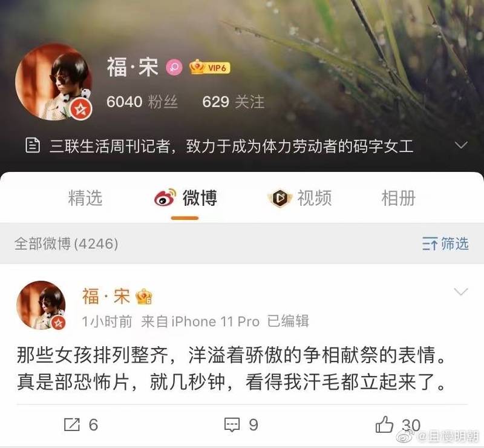Open the large profile avatar photo
484x448 pixels.
(x=53, y=82)
